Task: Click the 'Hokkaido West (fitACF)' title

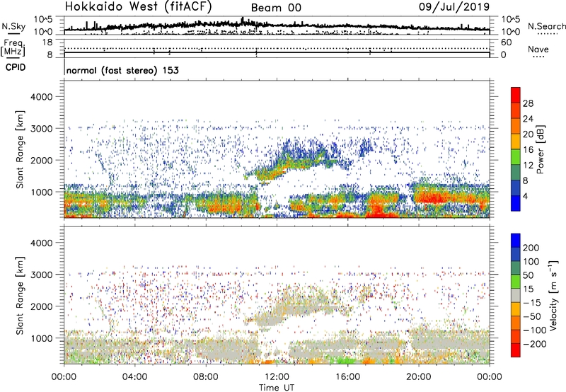Action: pyautogui.click(x=138, y=6)
